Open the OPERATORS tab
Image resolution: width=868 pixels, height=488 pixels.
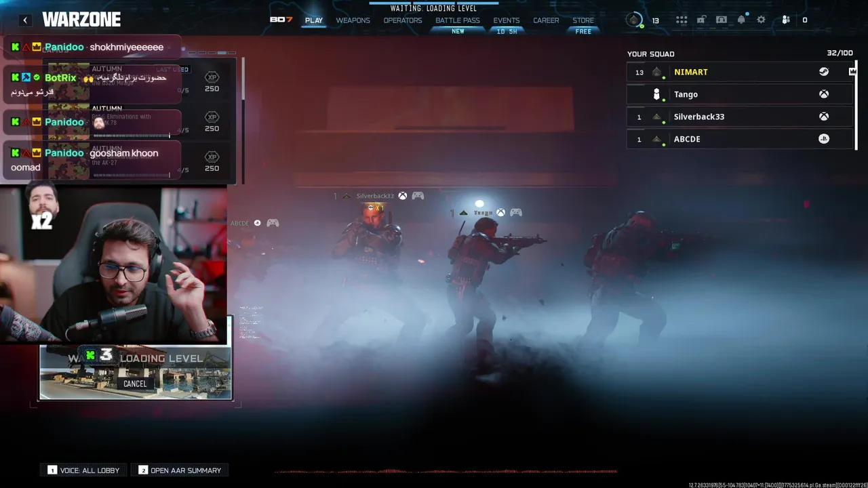click(403, 20)
